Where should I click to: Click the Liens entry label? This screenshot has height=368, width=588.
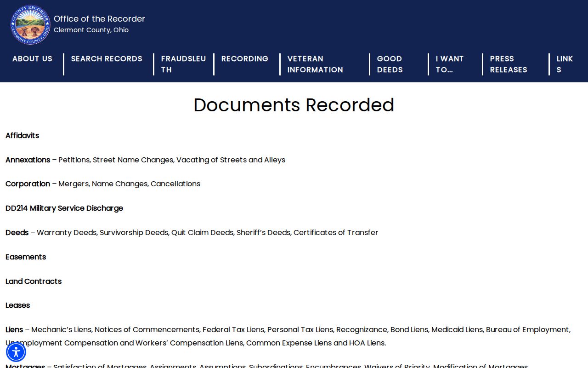pos(14,330)
